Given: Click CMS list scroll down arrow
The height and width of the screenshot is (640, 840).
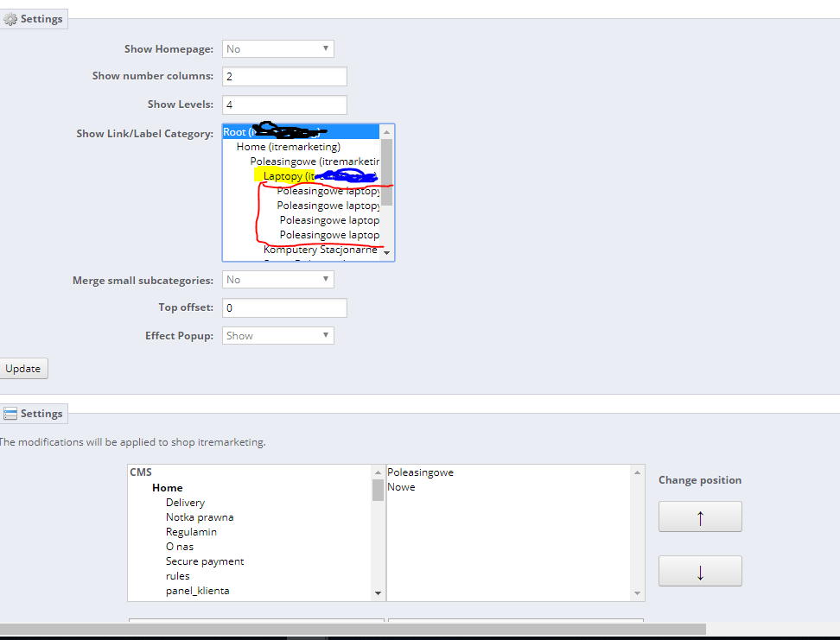Looking at the screenshot, I should pos(379,592).
